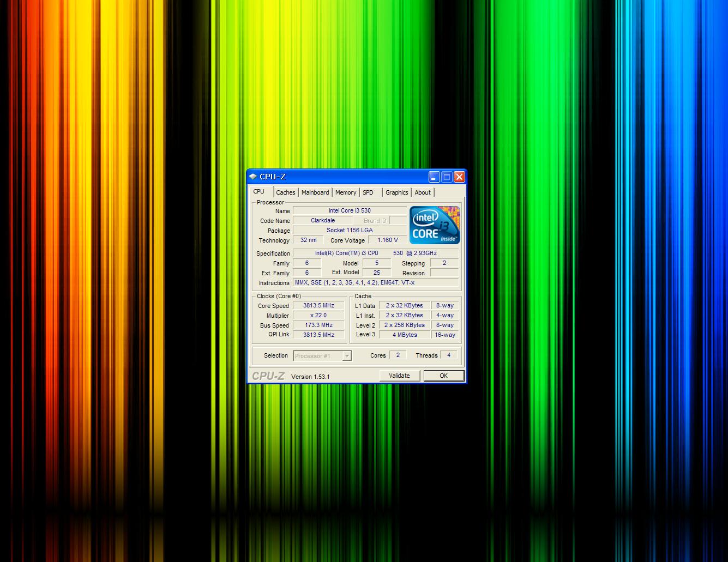Click the Threads value 4
The height and width of the screenshot is (562, 728).
[449, 355]
